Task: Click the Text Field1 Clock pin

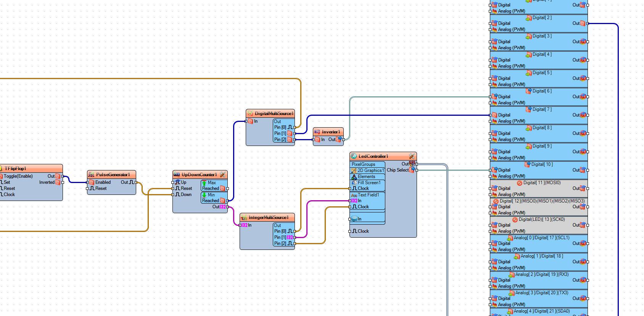Action: [360, 207]
